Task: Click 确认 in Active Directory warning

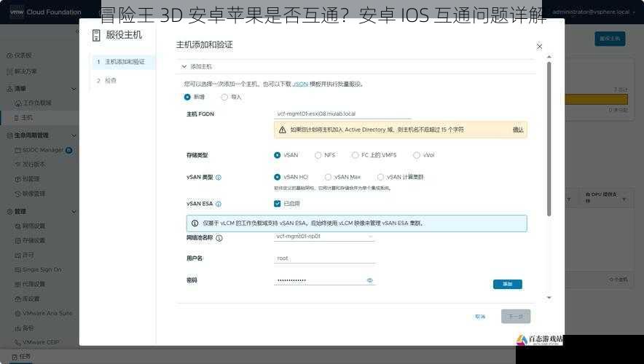Action: coord(518,130)
